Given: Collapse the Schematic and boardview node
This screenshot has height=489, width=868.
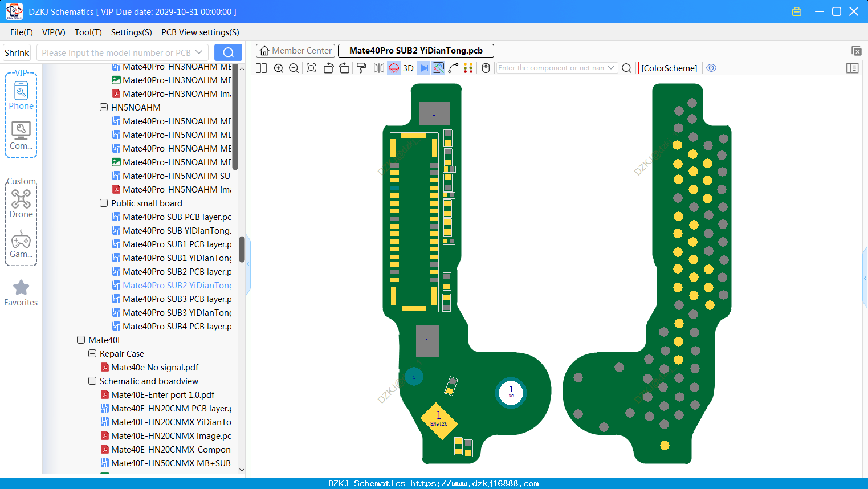Looking at the screenshot, I should (92, 381).
